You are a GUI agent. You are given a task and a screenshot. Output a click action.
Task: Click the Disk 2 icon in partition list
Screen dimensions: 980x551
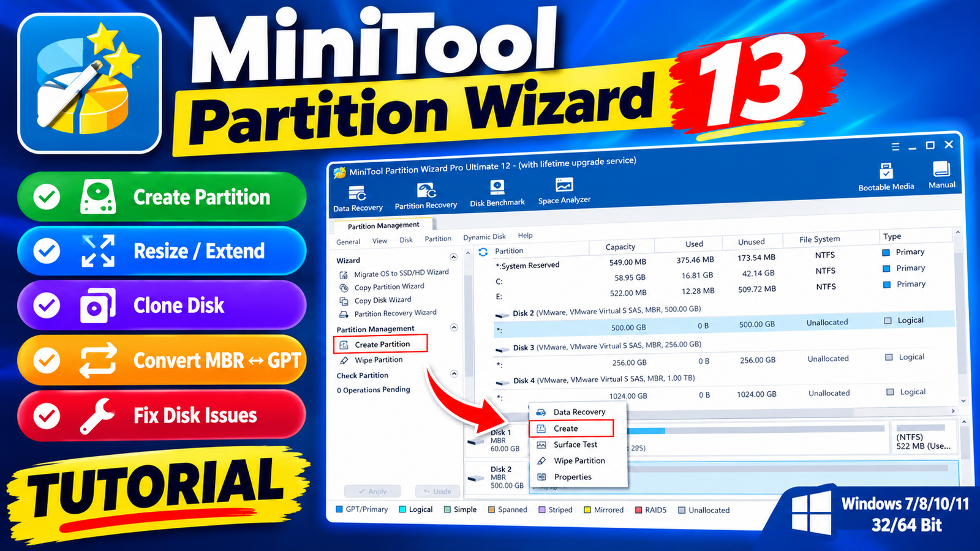[502, 315]
